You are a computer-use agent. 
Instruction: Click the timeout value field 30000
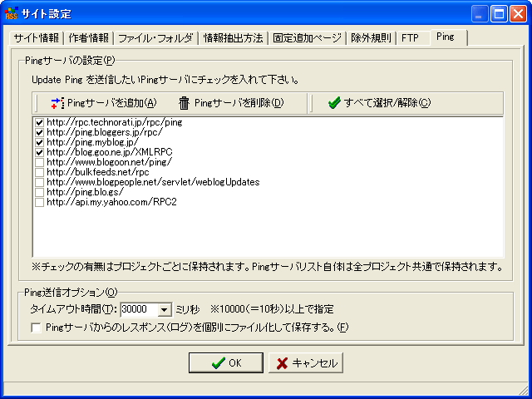pyautogui.click(x=139, y=309)
